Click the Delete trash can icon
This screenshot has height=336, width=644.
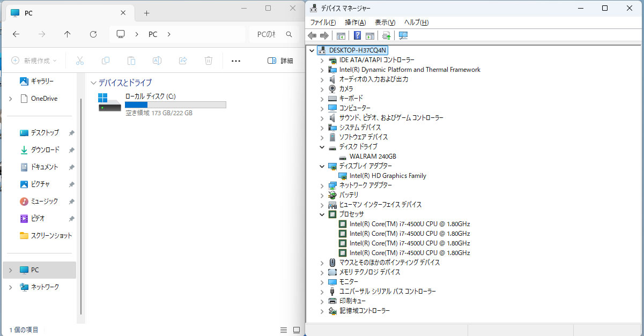(x=209, y=61)
